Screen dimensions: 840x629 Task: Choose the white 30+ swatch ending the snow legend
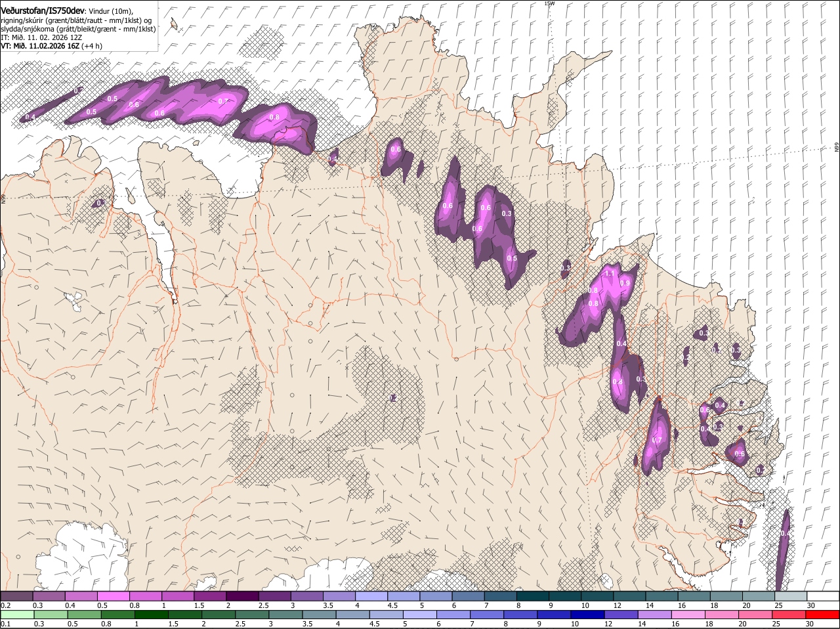pos(823,596)
